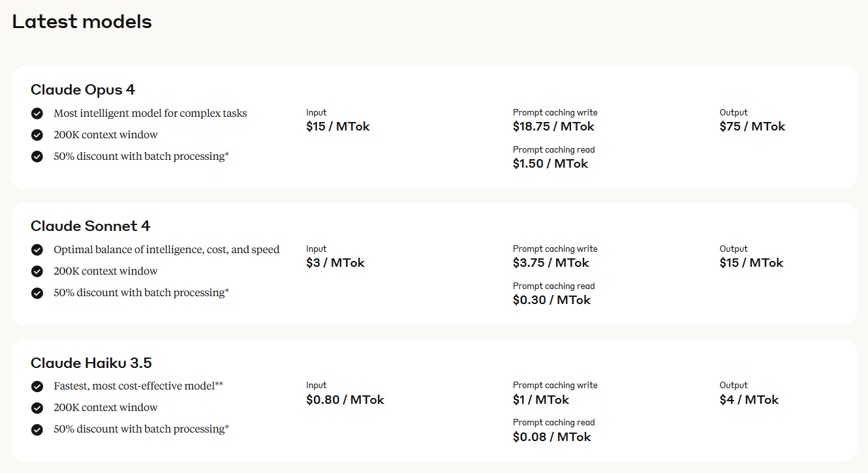Click Sonnet 4 output price $15 / MTok
868x473 pixels.
point(752,263)
